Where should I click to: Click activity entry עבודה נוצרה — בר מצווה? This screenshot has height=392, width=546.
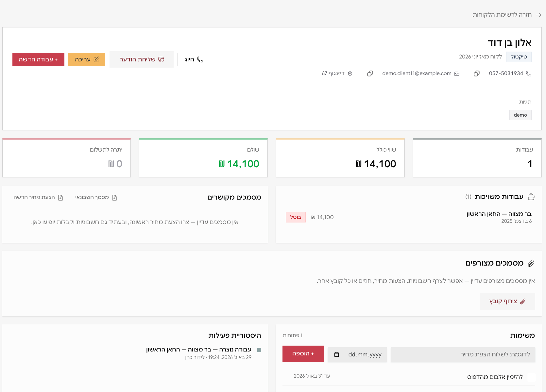[x=199, y=350]
